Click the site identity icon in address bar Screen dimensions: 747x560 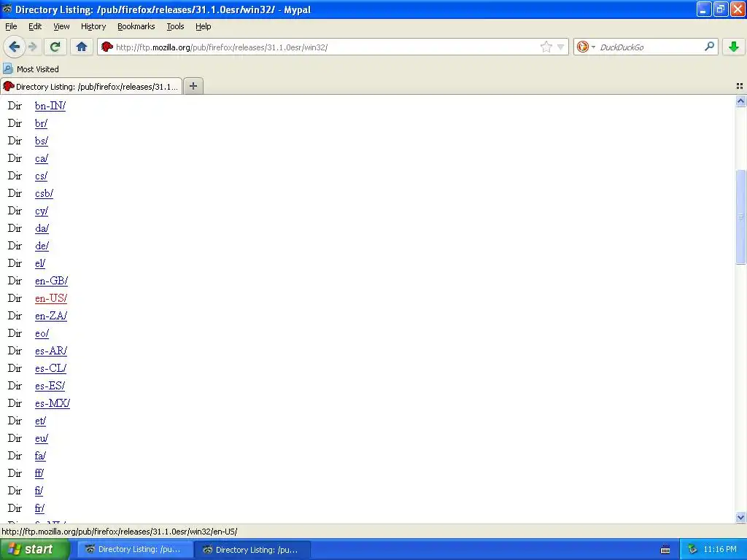107,47
